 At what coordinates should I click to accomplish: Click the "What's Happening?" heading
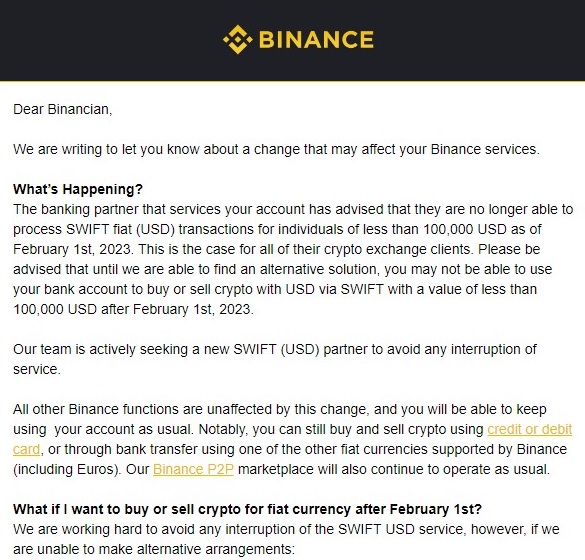[78, 189]
